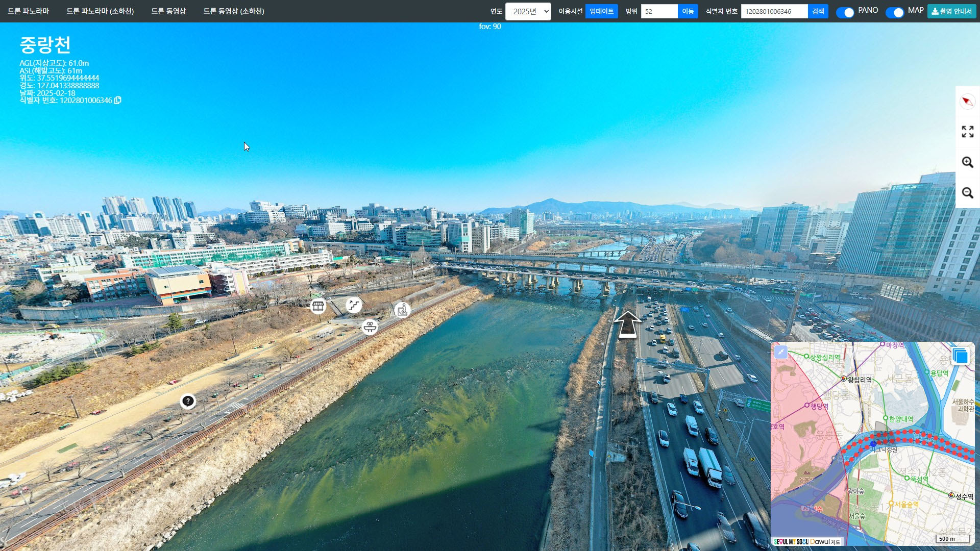Screen dimensions: 980x551
Task: Click the question mark marker icon
Action: [188, 402]
